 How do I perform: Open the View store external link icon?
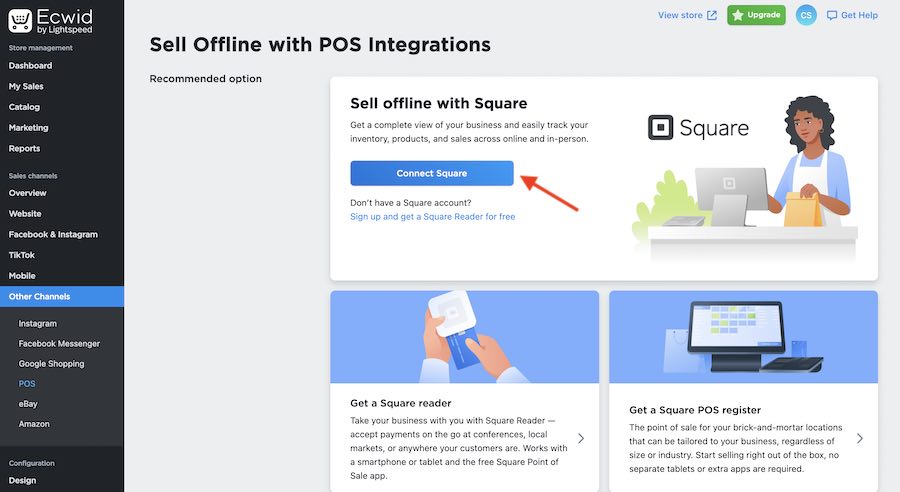(x=712, y=15)
